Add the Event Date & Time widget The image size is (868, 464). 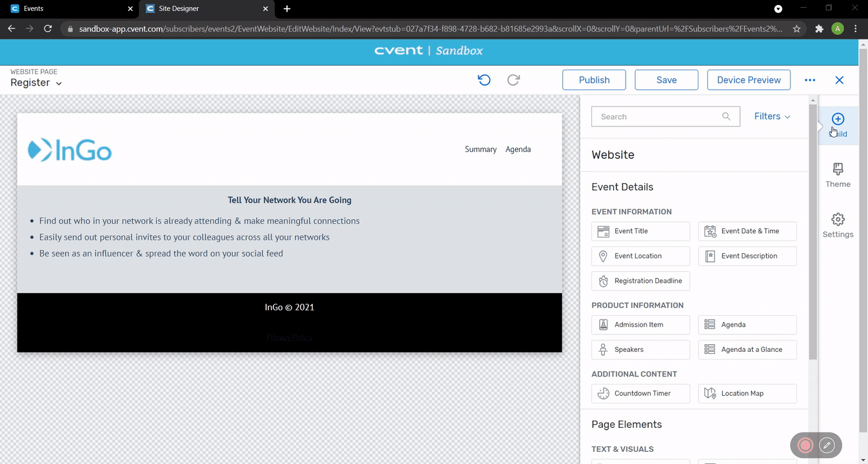pyautogui.click(x=747, y=231)
